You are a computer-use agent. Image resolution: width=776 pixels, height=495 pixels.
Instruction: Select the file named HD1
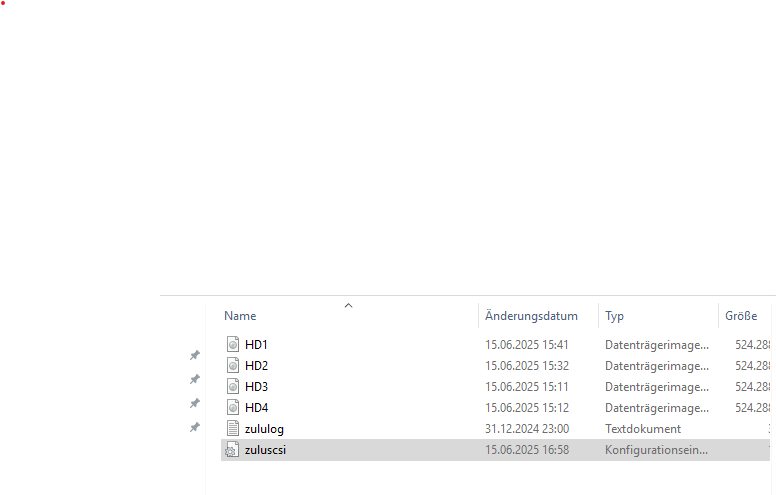coord(256,345)
